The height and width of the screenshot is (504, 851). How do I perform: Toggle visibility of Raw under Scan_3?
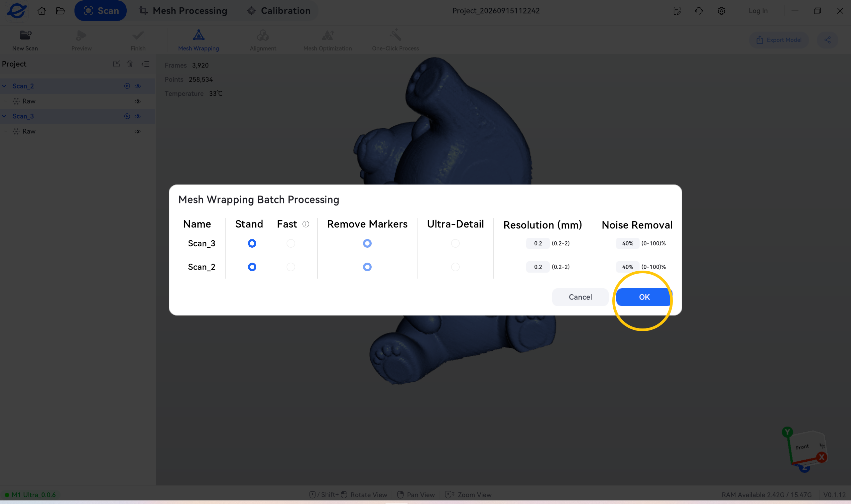pos(138,131)
